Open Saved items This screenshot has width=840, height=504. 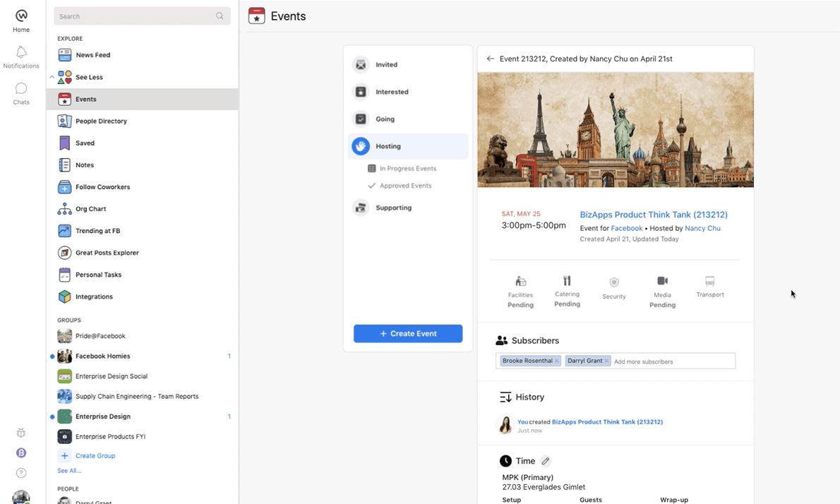coord(142,143)
